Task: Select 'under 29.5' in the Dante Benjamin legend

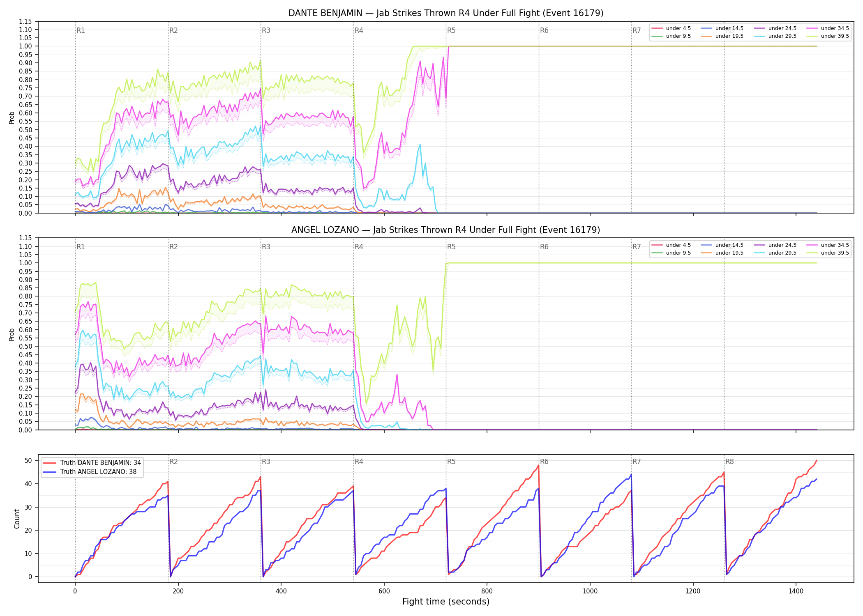Action: coord(775,36)
